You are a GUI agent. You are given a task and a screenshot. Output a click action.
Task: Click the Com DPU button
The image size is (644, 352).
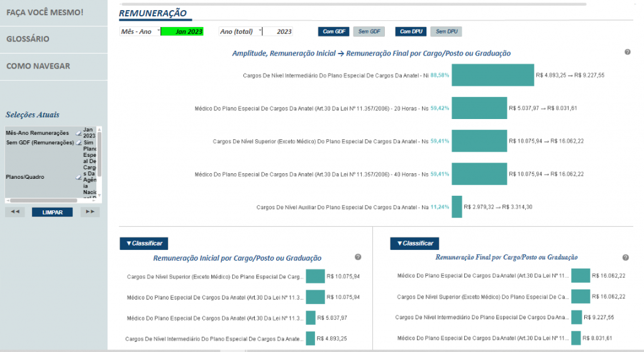coord(411,31)
